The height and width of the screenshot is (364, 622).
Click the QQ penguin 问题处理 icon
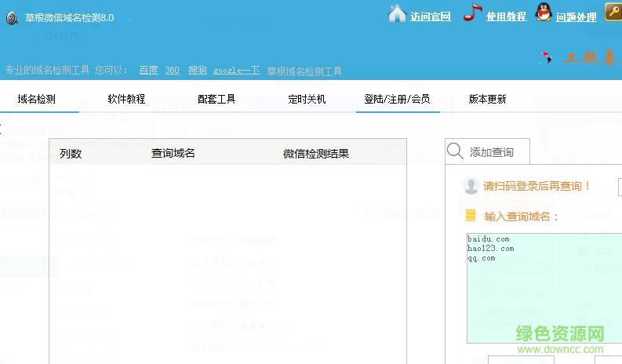pyautogui.click(x=544, y=13)
